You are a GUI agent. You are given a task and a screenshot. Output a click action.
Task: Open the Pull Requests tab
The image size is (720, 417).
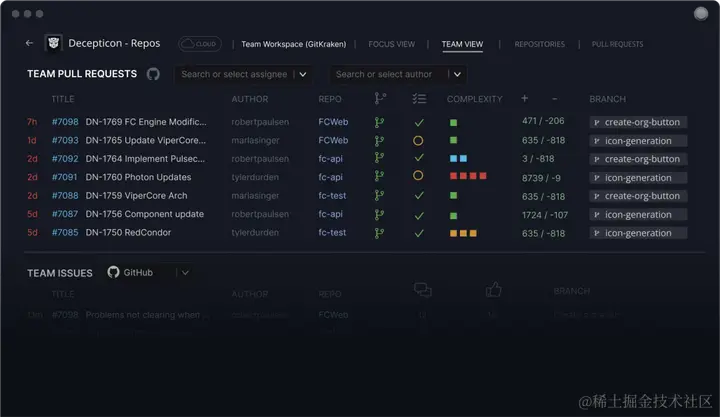[x=617, y=44]
